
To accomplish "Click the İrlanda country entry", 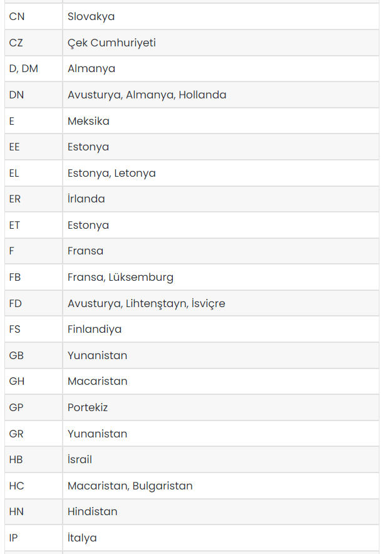I will [x=86, y=199].
